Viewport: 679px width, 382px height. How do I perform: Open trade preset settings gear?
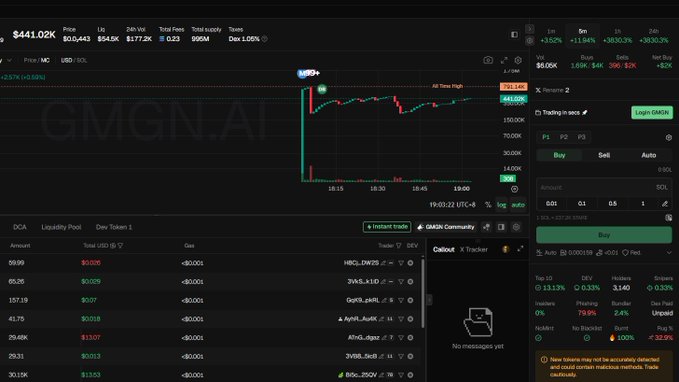point(669,137)
